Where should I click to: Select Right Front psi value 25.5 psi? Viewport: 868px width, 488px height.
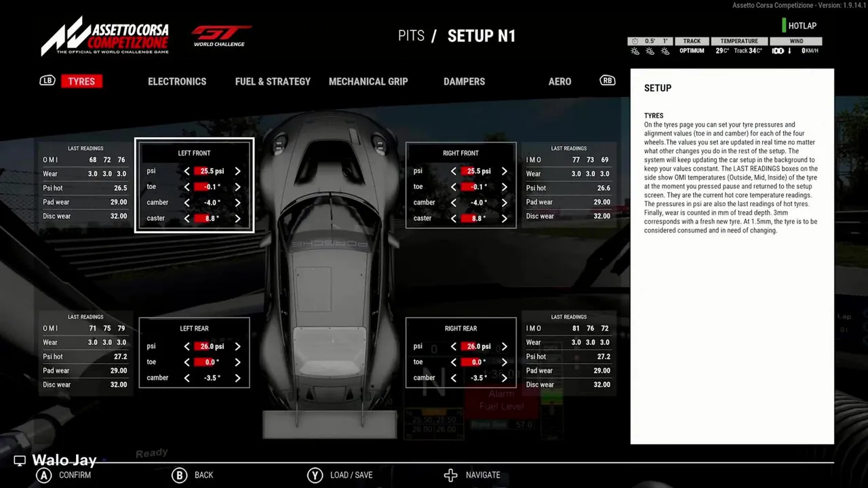click(478, 171)
